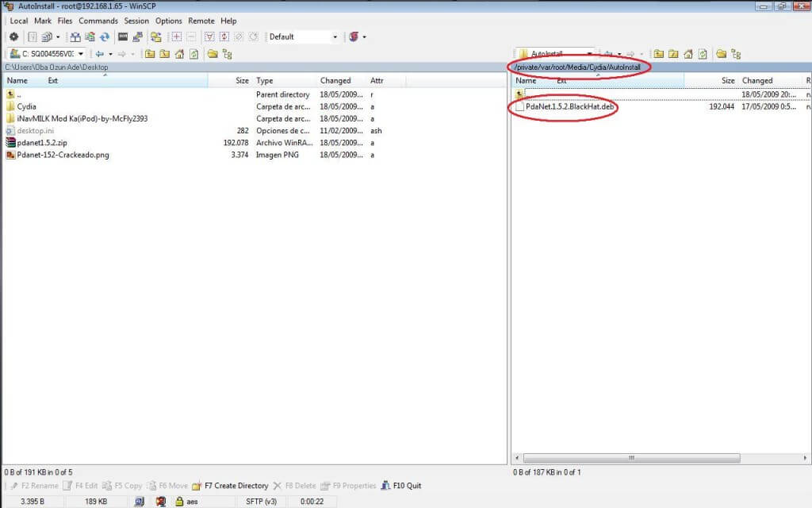Expand the queue icon dropdown arrow

[x=57, y=37]
